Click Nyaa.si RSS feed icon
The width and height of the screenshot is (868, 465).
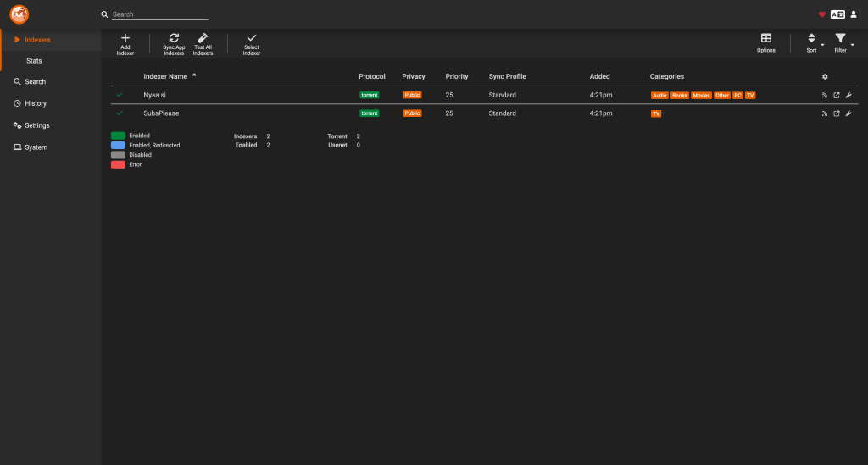coord(825,95)
